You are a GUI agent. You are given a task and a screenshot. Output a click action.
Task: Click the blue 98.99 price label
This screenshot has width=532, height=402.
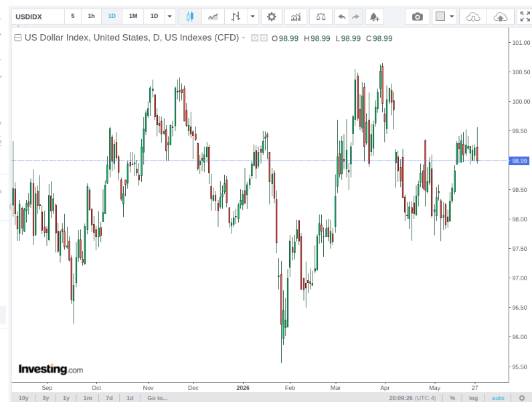coord(519,161)
